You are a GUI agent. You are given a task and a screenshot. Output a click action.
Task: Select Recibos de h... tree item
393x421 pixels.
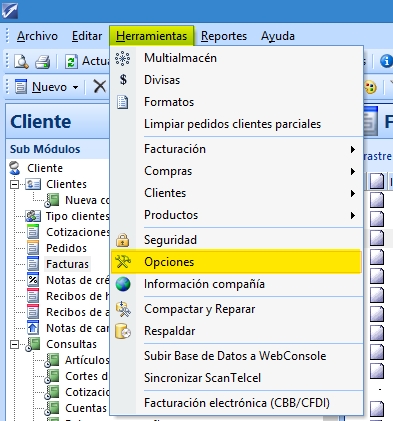pos(77,296)
